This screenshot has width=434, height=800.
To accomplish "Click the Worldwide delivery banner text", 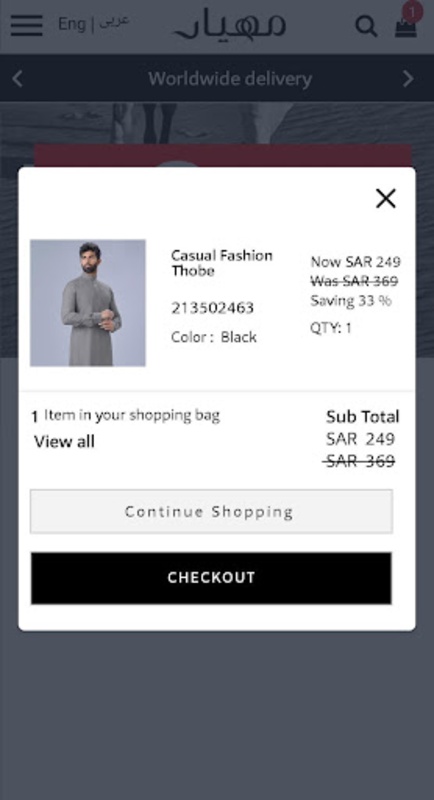I will [x=230, y=79].
